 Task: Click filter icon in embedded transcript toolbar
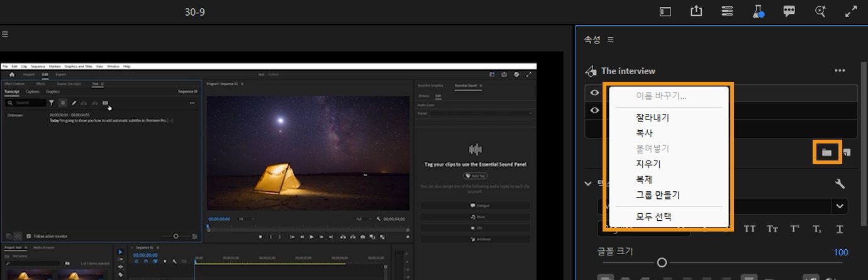(52, 103)
